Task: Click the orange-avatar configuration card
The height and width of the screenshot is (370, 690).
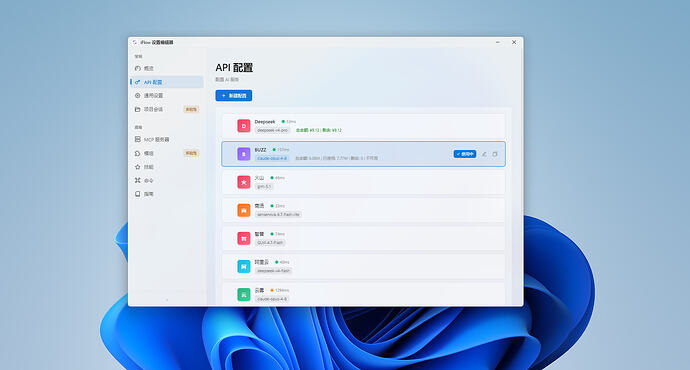Action: [x=363, y=210]
